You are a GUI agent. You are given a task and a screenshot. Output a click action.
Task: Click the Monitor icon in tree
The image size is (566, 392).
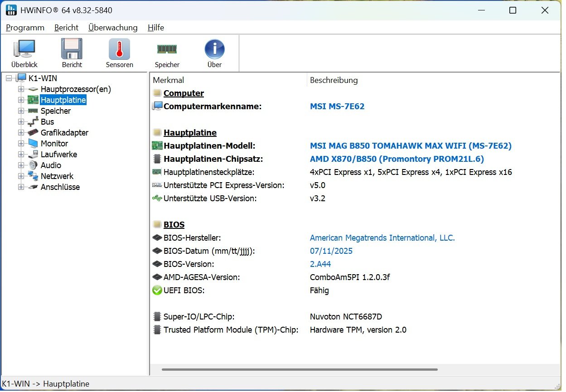click(x=33, y=144)
